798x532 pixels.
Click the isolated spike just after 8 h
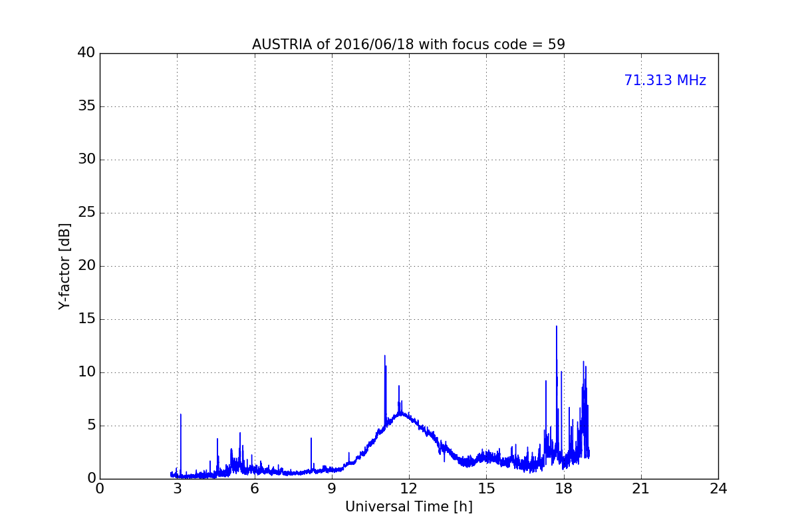311,438
